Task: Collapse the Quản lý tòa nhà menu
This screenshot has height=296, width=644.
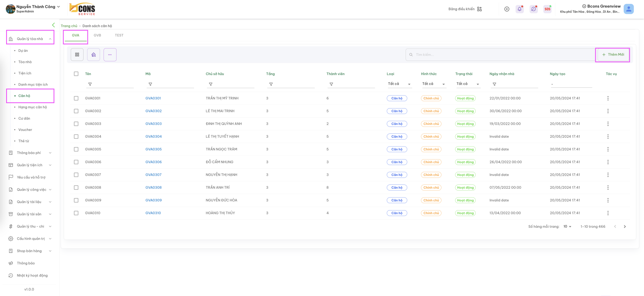Action: point(30,39)
